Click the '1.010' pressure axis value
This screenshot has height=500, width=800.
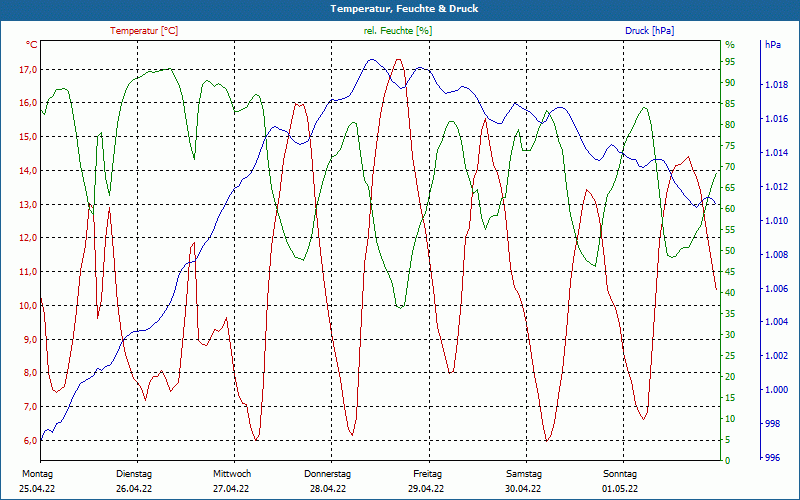click(777, 220)
